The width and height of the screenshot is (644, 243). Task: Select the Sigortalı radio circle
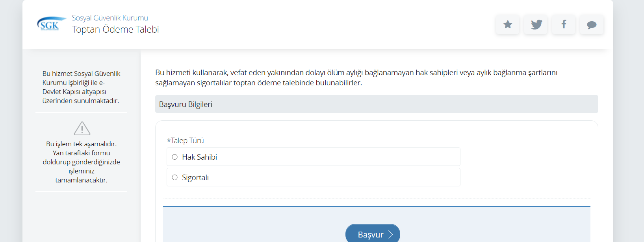[x=175, y=177]
